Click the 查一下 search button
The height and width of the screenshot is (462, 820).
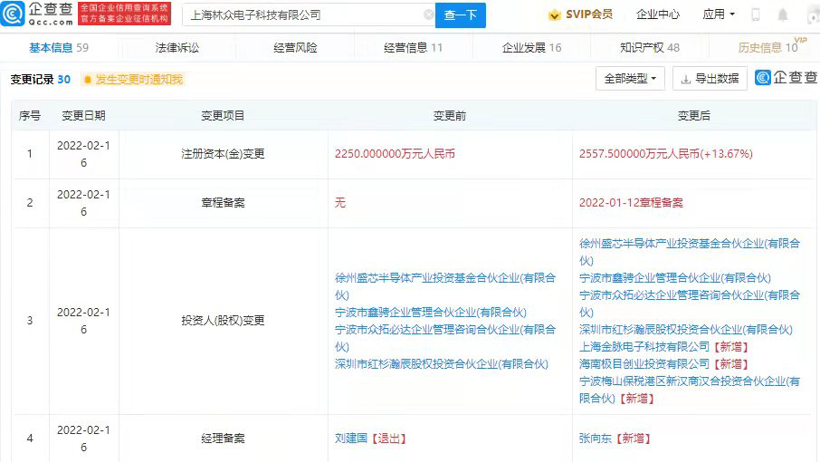460,15
